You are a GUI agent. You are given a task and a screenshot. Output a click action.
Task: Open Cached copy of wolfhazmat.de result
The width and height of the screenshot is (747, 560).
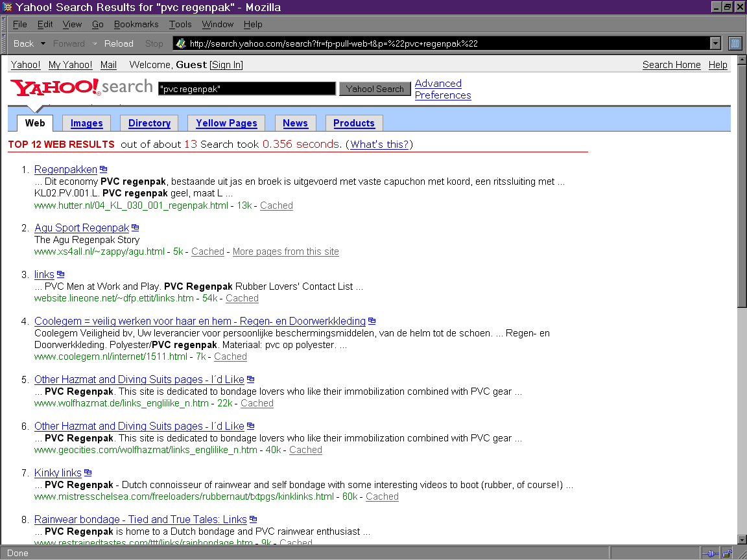point(257,403)
